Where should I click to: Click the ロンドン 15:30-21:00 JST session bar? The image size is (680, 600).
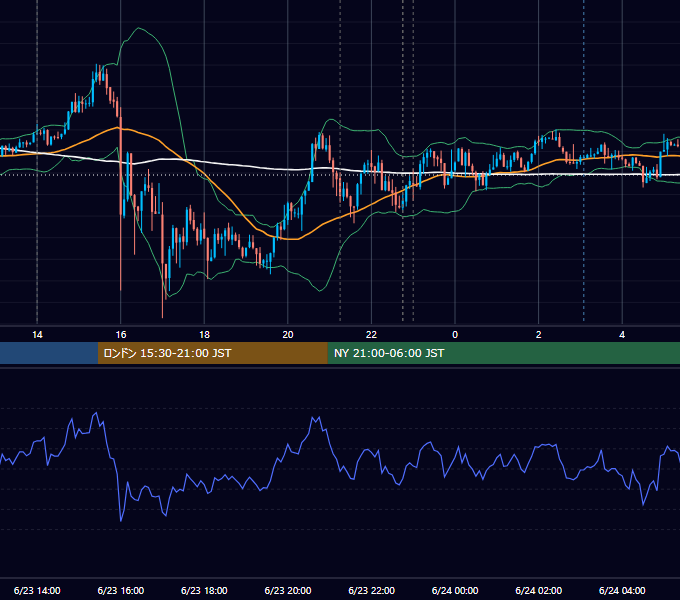click(212, 353)
